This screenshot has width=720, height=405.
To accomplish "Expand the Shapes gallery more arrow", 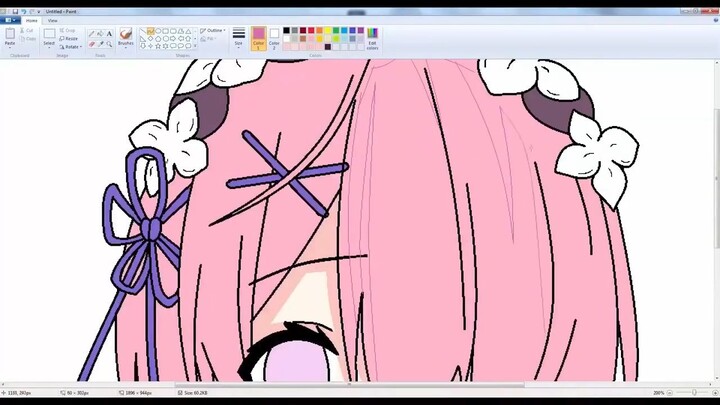I will click(195, 46).
